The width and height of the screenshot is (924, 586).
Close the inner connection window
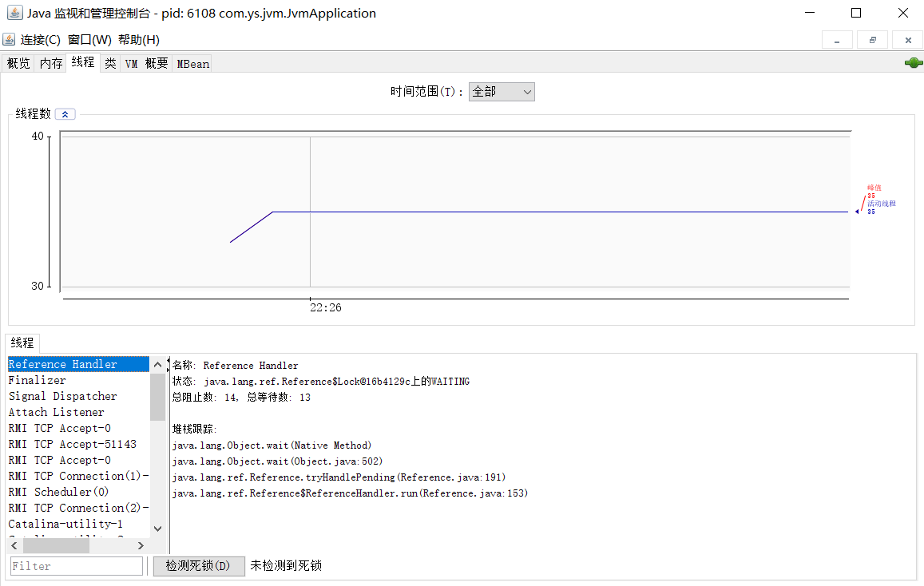(908, 41)
